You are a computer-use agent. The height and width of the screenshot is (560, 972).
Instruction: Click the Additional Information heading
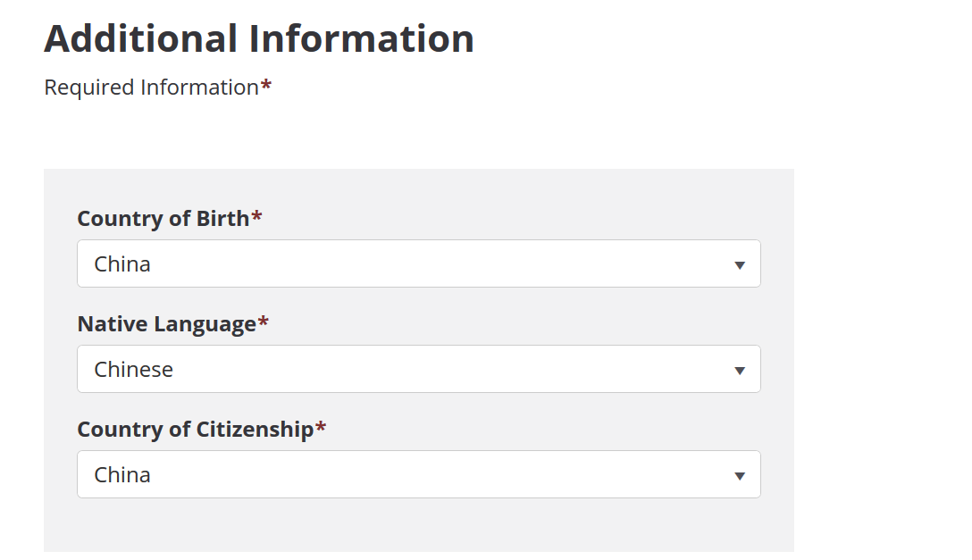click(259, 38)
